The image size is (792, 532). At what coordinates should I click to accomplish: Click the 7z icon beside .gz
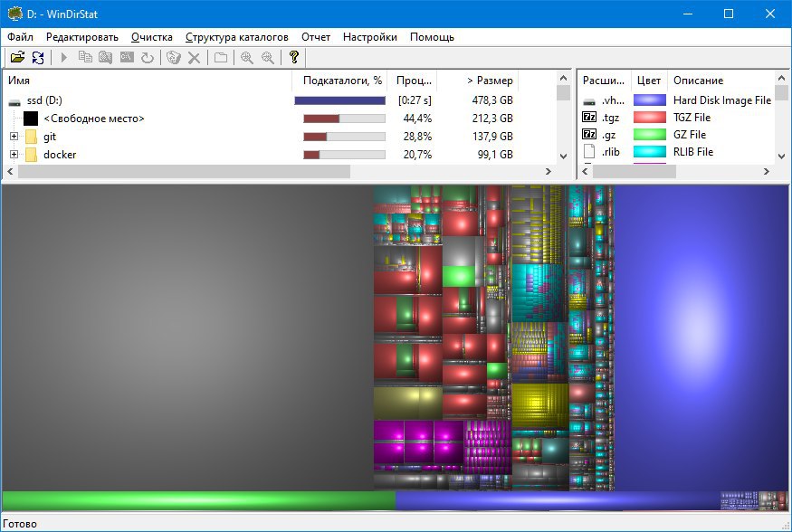[x=589, y=134]
